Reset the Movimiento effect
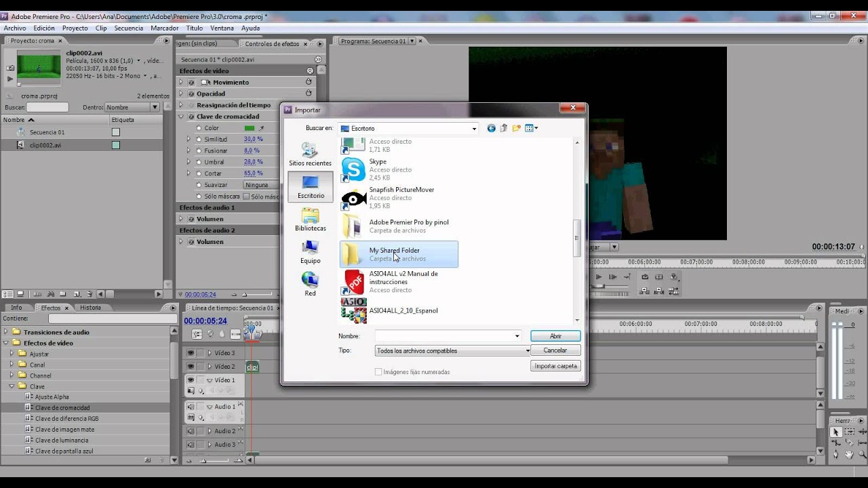Image resolution: width=868 pixels, height=488 pixels. (309, 82)
